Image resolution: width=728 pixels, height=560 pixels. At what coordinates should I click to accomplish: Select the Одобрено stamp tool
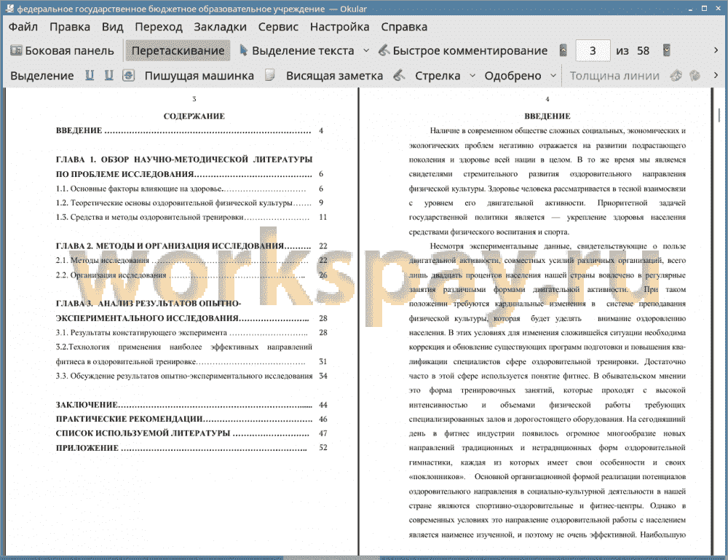(x=513, y=76)
